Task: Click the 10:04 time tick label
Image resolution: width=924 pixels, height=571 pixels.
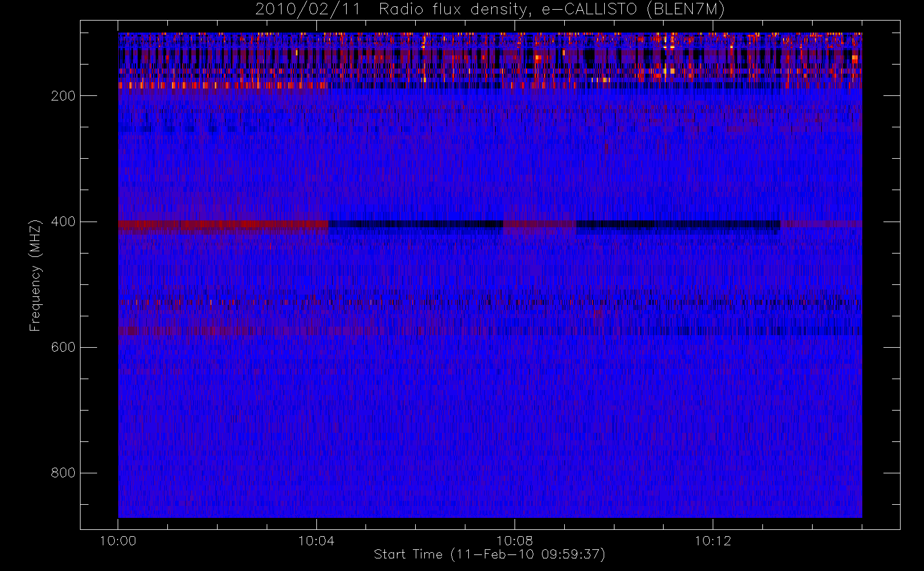Action: point(316,541)
